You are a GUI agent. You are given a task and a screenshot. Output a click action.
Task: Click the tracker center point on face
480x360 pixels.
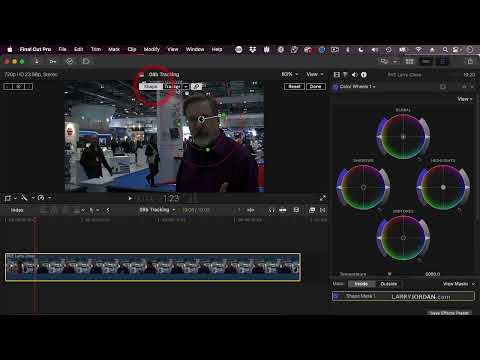(201, 119)
